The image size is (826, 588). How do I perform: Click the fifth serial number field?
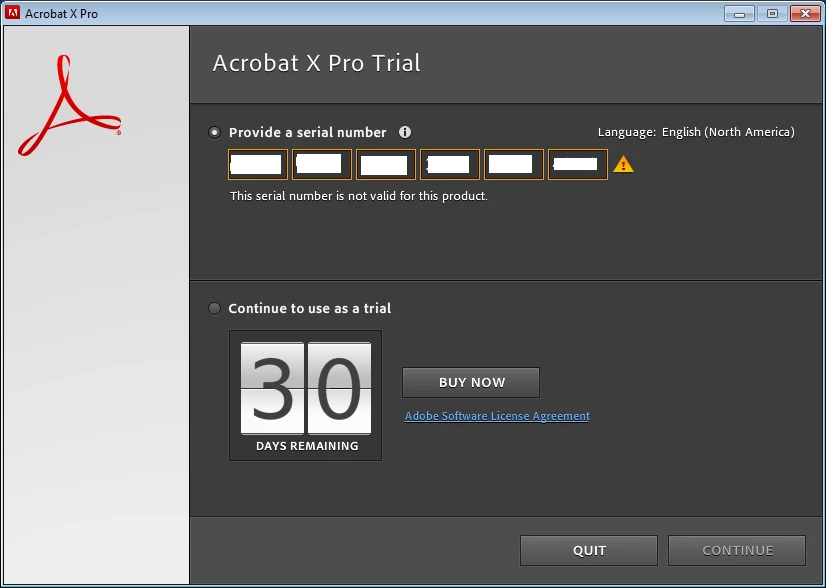(514, 164)
